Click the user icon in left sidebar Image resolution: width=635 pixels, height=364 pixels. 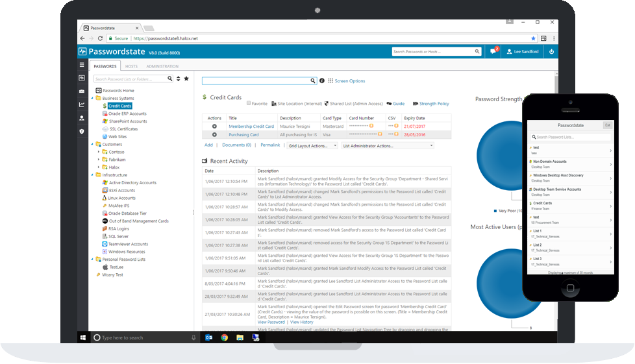point(82,118)
